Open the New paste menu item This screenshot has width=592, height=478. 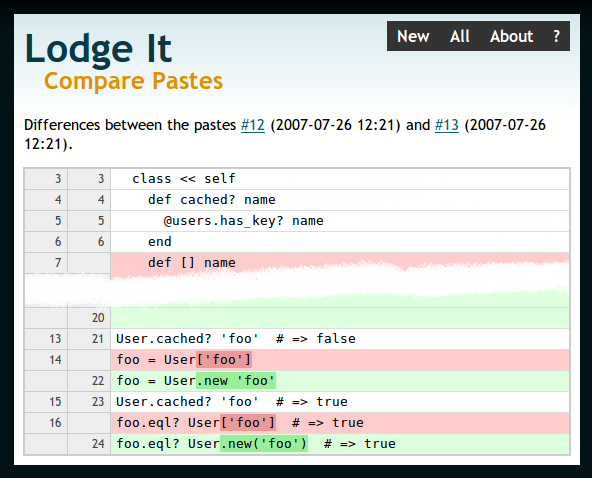pos(413,37)
